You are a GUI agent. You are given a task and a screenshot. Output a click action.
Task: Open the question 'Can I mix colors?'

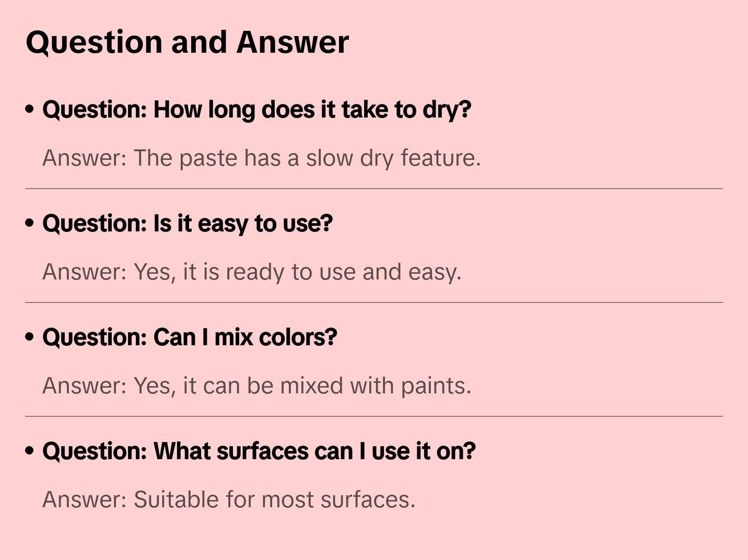(190, 337)
